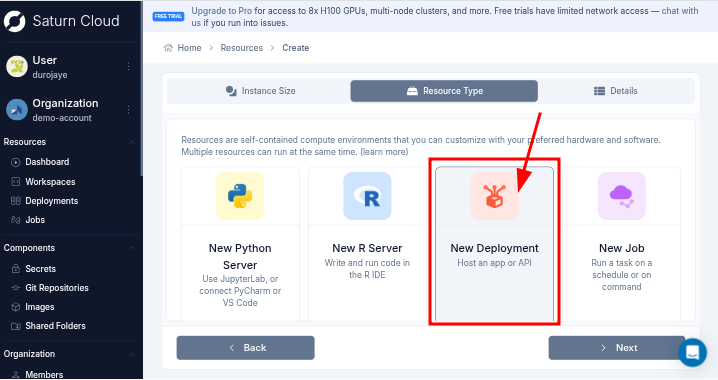
Task: Click the Saturn Cloud title text
Action: click(x=76, y=21)
